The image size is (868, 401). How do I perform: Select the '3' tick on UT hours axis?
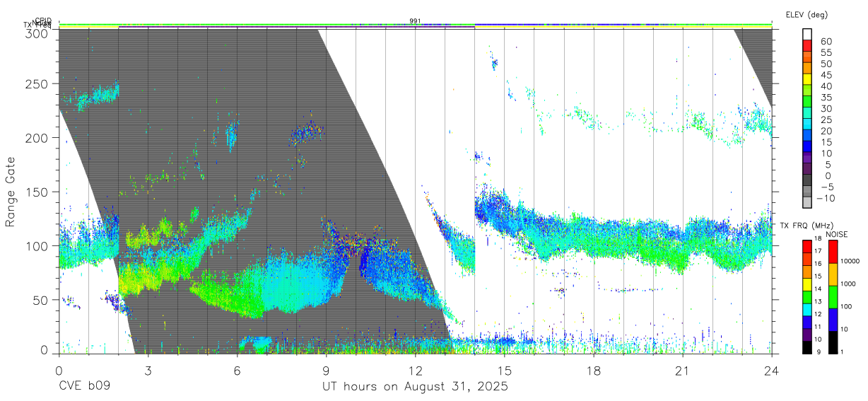coord(148,370)
